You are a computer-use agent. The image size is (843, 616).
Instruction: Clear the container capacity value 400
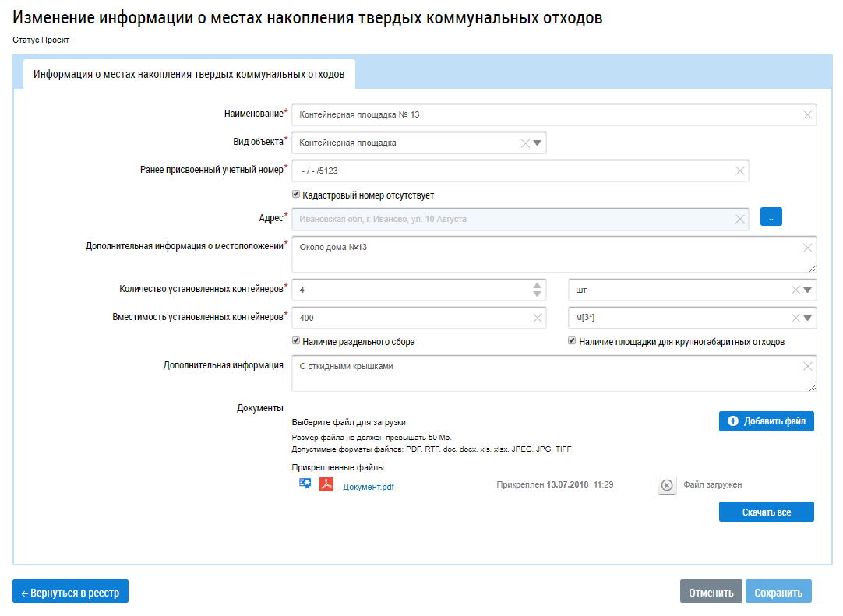click(538, 318)
